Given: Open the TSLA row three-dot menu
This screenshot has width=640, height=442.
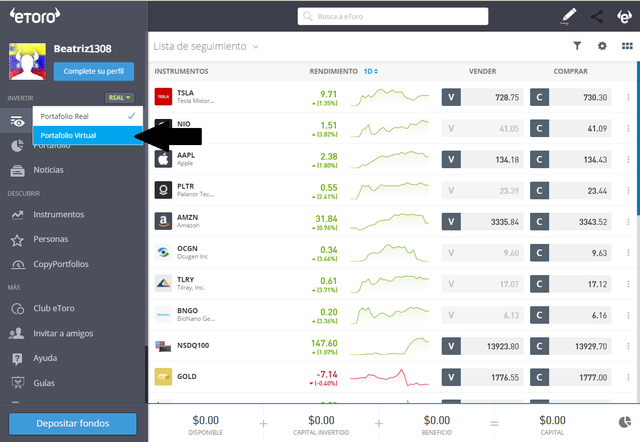Looking at the screenshot, I should pyautogui.click(x=628, y=97).
